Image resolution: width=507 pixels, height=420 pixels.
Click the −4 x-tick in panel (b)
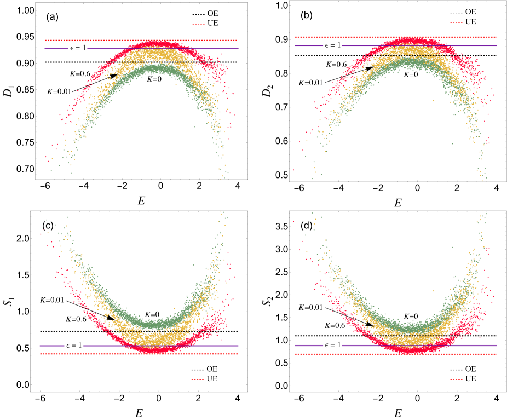[338, 188]
